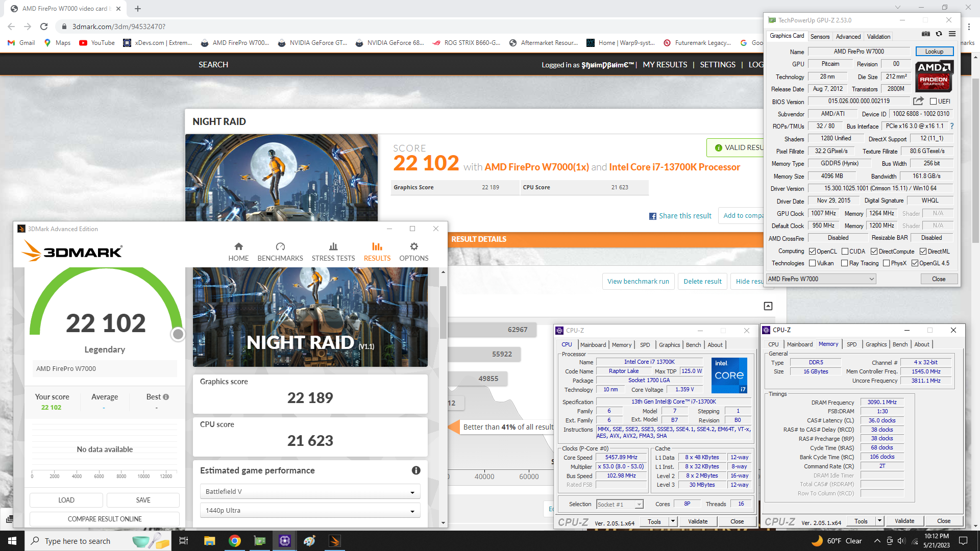This screenshot has width=980, height=551.
Task: Click COMPARE RESULT ONLINE button
Action: [105, 519]
